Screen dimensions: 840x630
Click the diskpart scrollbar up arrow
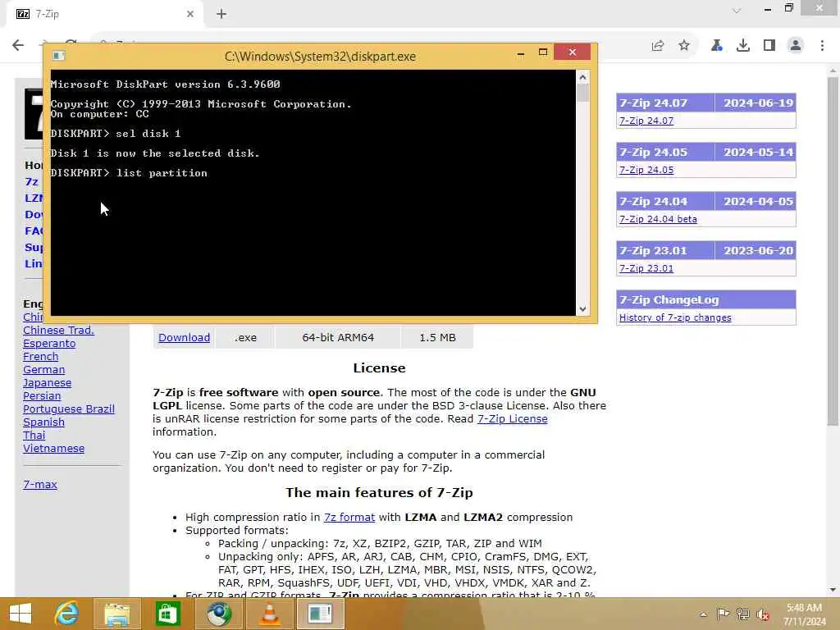(x=583, y=77)
